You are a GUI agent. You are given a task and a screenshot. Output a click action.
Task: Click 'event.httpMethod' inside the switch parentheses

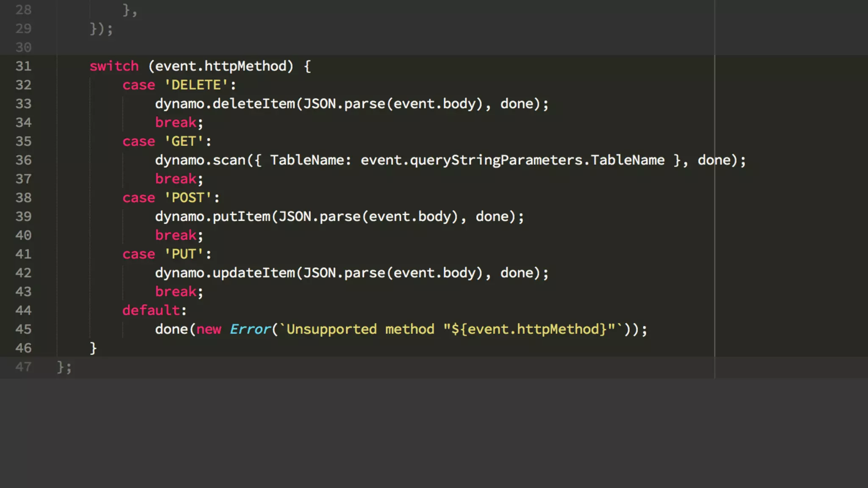click(221, 66)
